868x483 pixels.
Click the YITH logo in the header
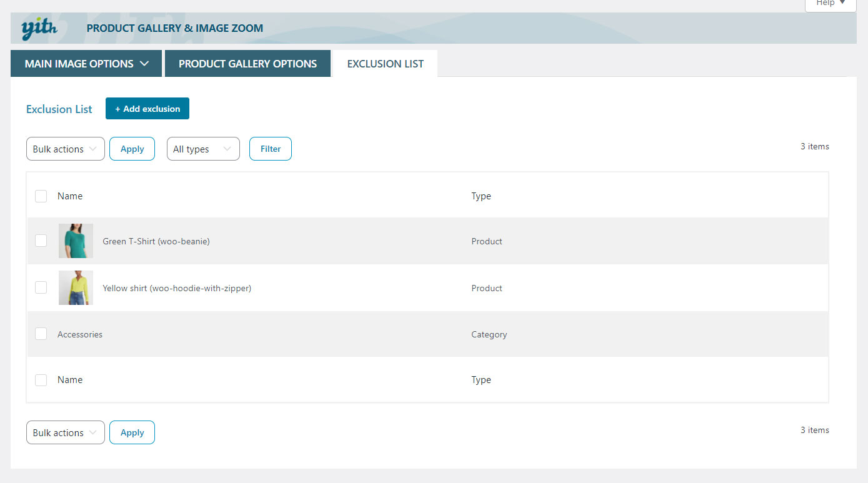[39, 28]
